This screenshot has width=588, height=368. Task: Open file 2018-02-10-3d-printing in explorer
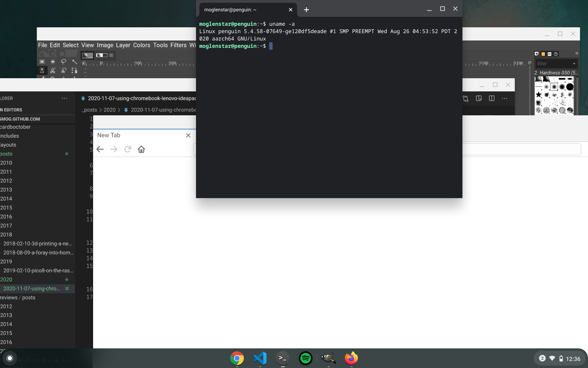(37, 243)
